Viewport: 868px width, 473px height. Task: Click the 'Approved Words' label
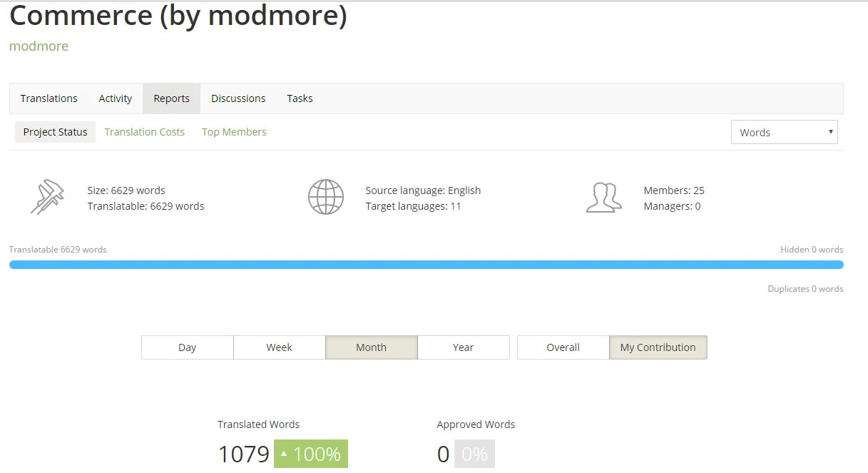coord(476,424)
